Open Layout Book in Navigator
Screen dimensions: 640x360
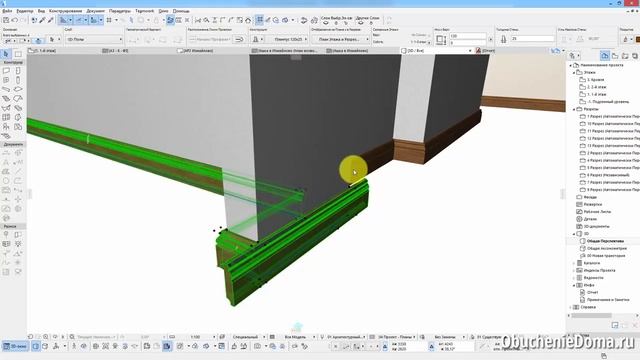point(625,56)
